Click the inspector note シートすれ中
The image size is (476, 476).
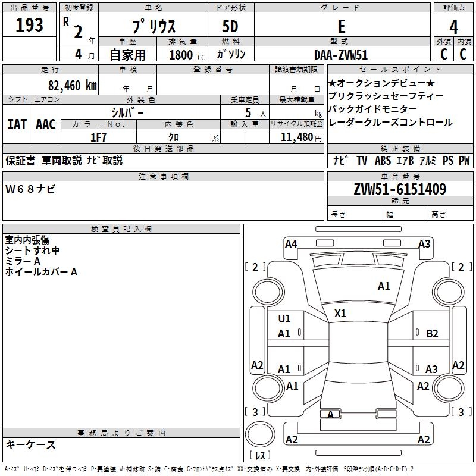(33, 250)
